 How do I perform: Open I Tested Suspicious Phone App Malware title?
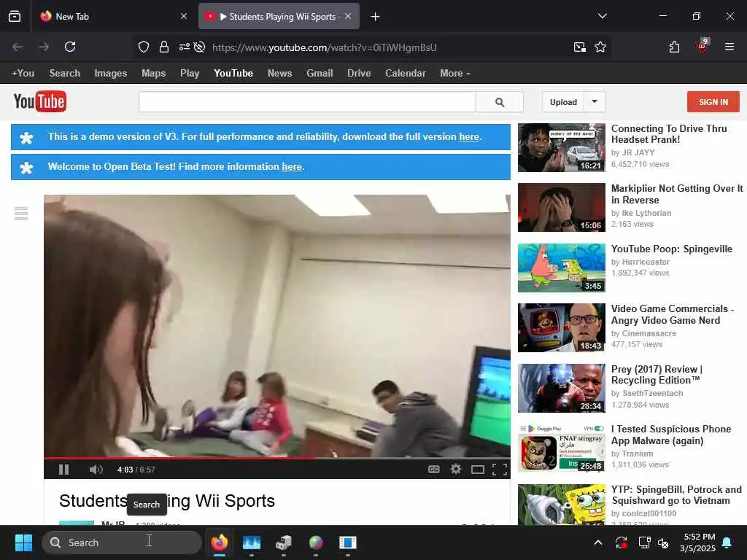[671, 435]
